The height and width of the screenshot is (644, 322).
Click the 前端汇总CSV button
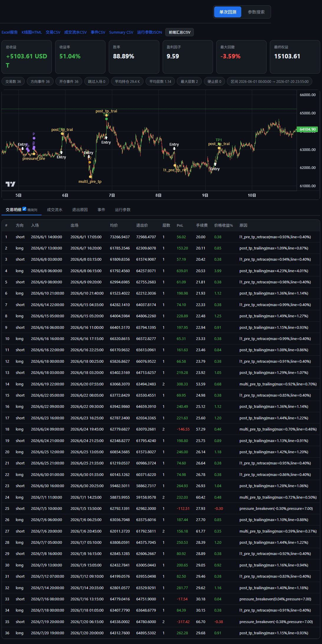coord(179,32)
